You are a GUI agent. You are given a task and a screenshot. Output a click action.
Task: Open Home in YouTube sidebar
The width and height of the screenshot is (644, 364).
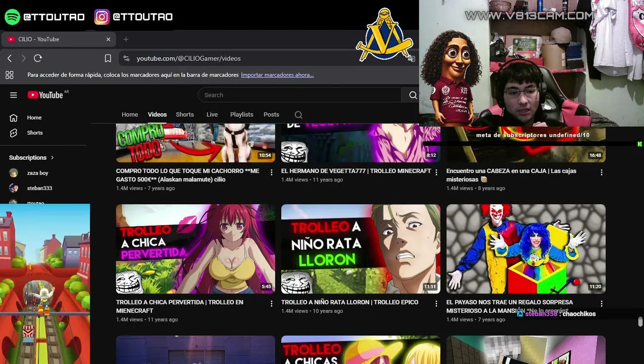coord(34,117)
